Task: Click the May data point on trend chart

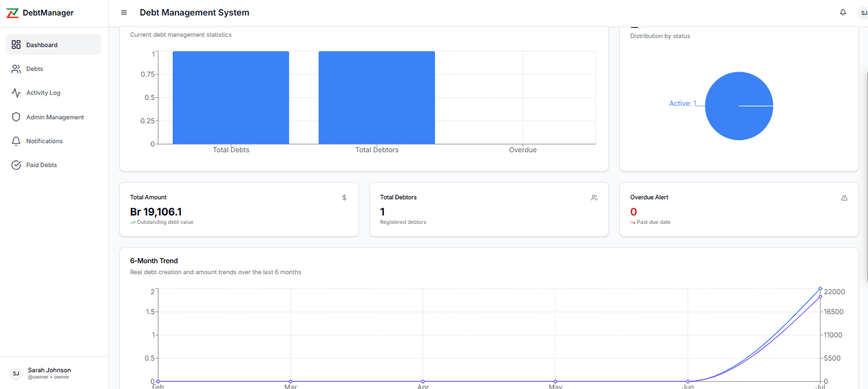Action: (555, 381)
